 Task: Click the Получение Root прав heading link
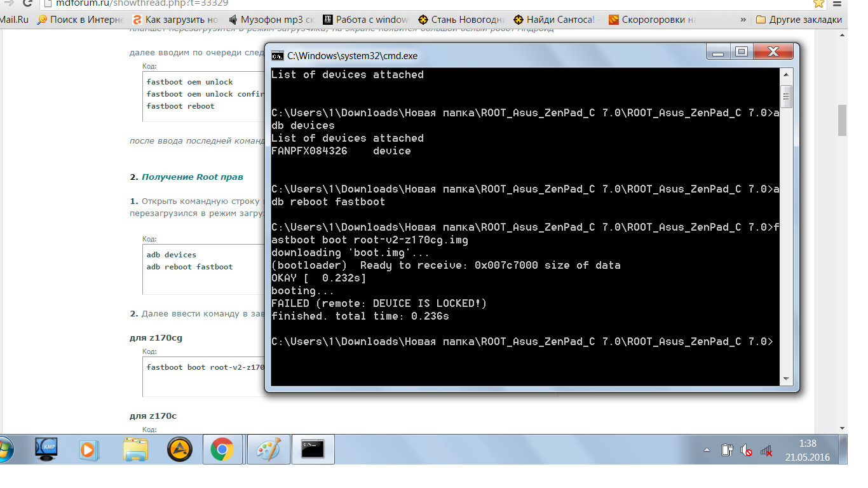click(192, 177)
